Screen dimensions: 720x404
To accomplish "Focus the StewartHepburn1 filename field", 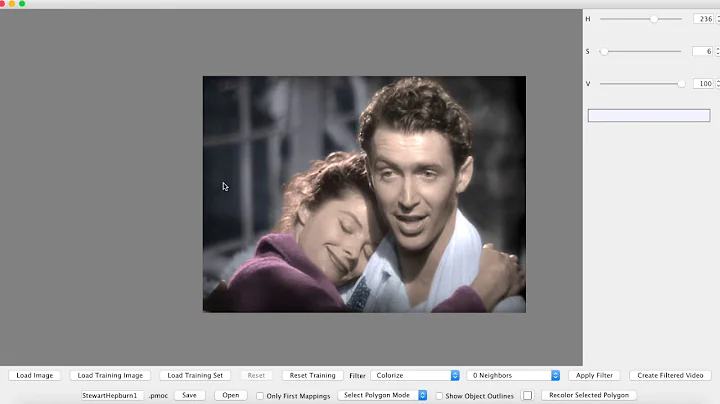I will coord(112,395).
